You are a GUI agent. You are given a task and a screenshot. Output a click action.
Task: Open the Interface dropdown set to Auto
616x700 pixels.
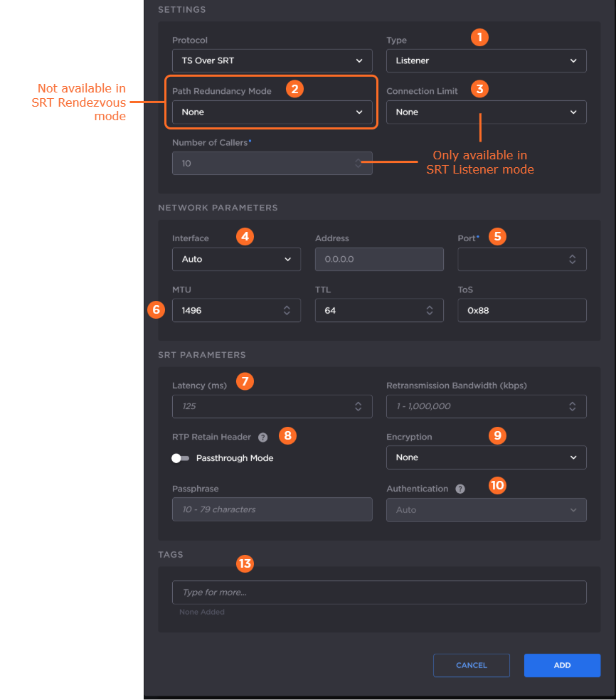236,259
